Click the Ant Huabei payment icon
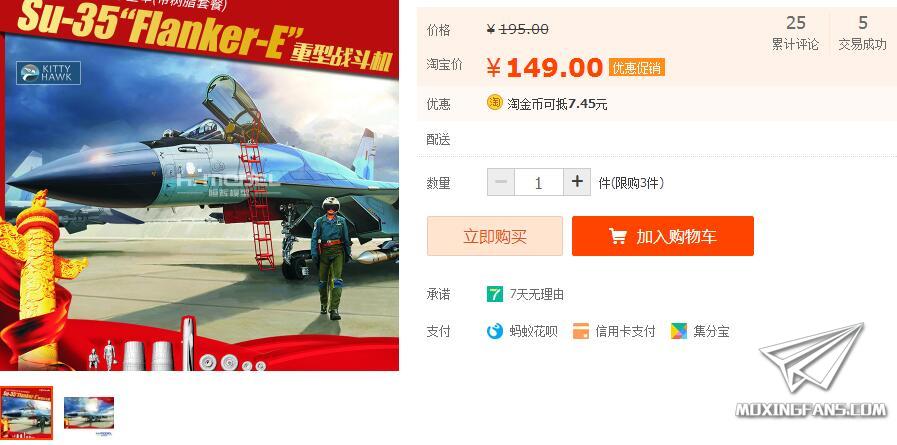 495,331
